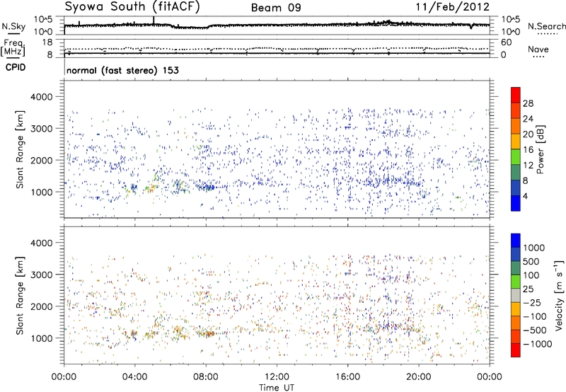Screen dimensions: 566x392
Task: Click the 'Syowa South (fitACF)' title
Action: [x=132, y=6]
